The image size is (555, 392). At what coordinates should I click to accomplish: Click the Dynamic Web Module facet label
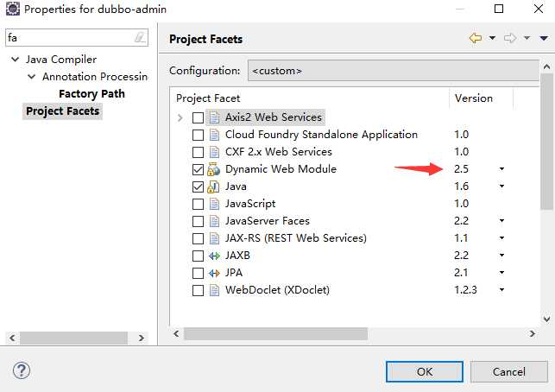tap(281, 169)
